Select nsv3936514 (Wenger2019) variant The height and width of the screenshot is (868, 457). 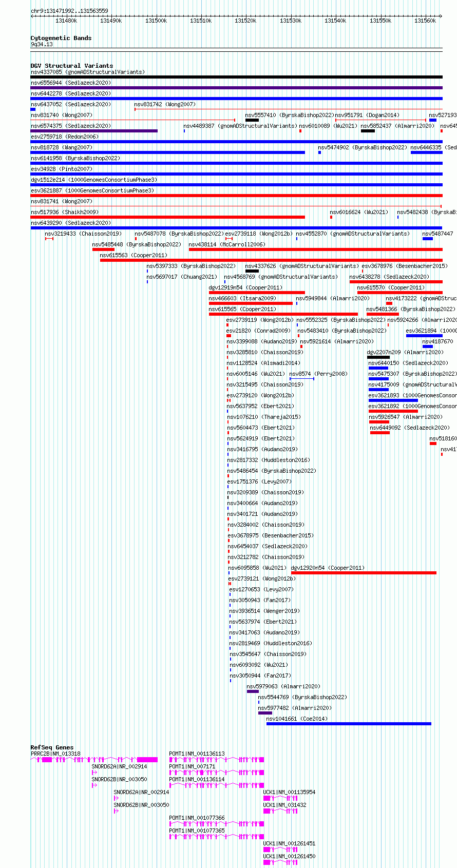pyautogui.click(x=264, y=611)
